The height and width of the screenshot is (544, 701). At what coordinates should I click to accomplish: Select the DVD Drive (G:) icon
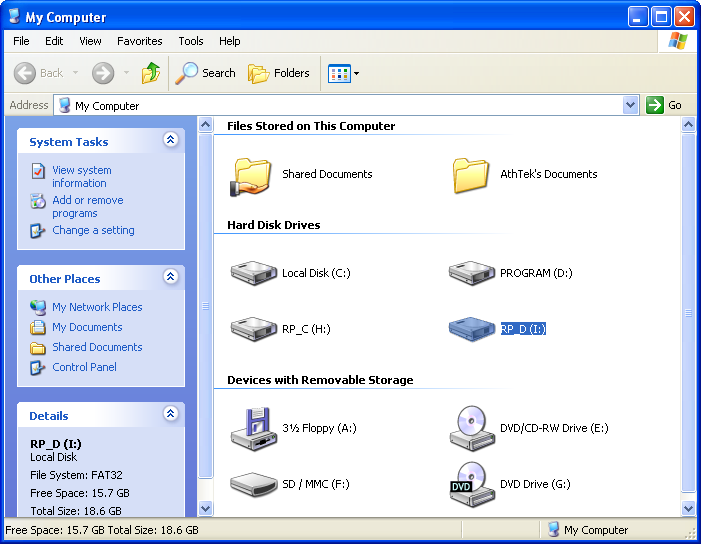point(471,484)
